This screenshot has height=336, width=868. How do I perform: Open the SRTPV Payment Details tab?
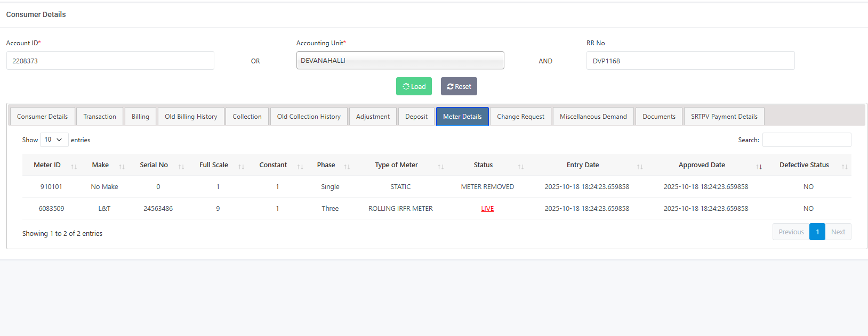coord(724,117)
